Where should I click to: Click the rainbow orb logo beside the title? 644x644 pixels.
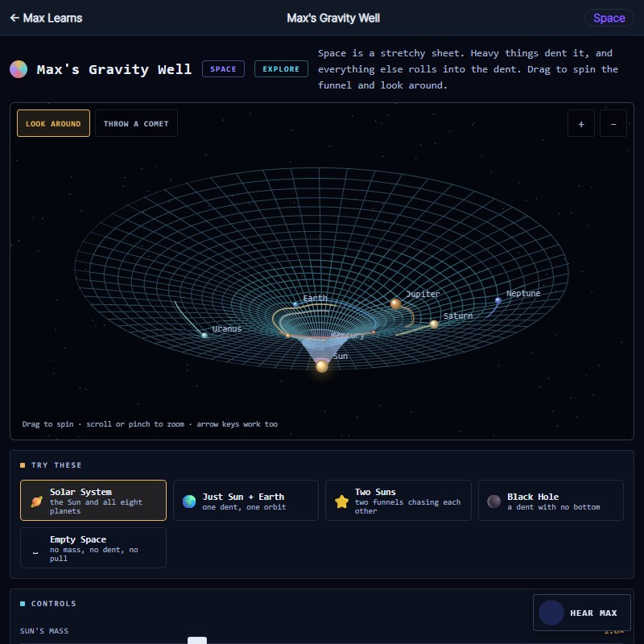[x=19, y=69]
